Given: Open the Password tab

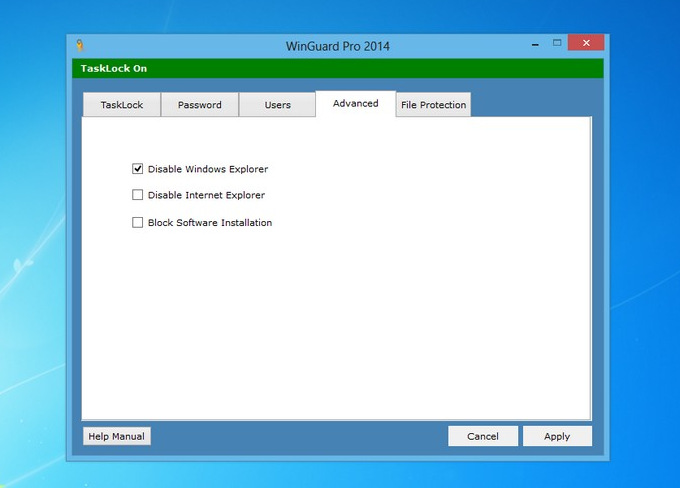Looking at the screenshot, I should [x=199, y=105].
